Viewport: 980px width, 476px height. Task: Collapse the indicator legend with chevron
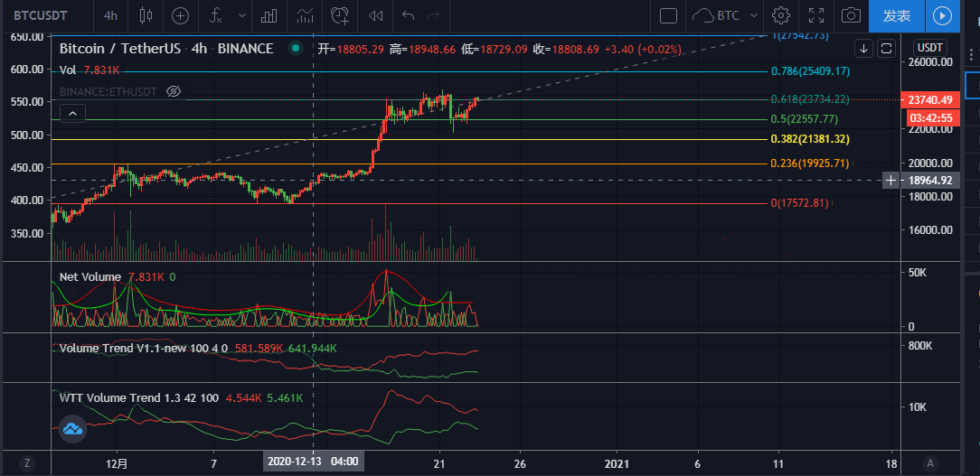pyautogui.click(x=73, y=113)
